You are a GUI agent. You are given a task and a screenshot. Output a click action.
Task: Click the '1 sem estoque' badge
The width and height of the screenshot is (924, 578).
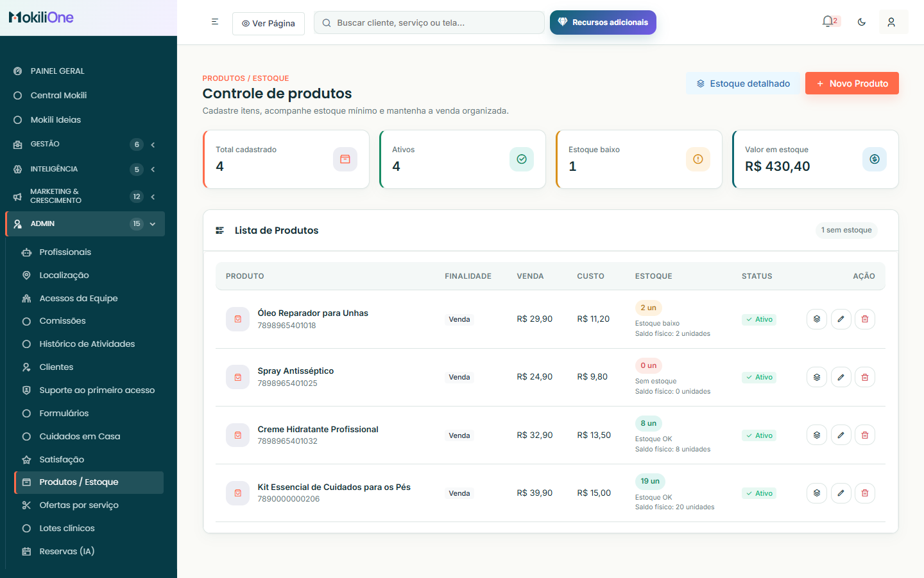click(846, 230)
